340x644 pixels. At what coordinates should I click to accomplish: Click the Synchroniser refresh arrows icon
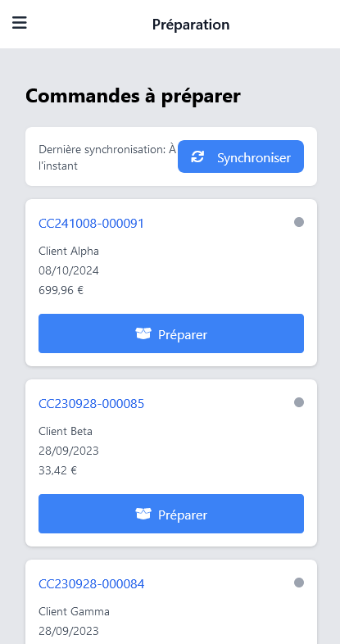(198, 156)
